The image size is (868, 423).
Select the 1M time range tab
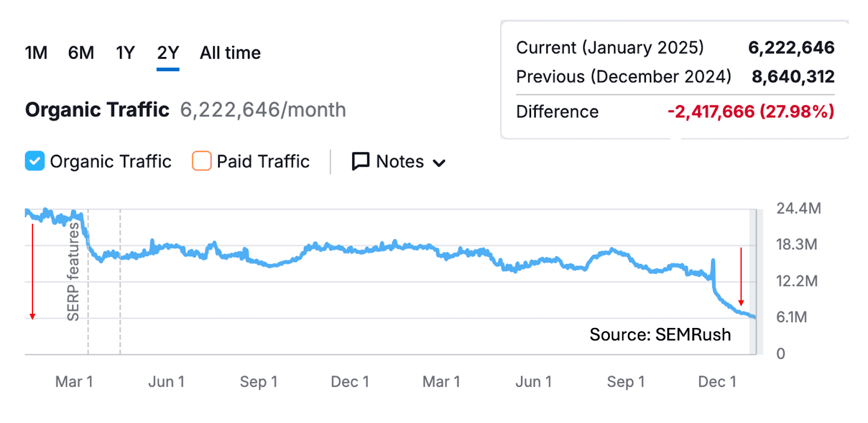click(x=36, y=53)
